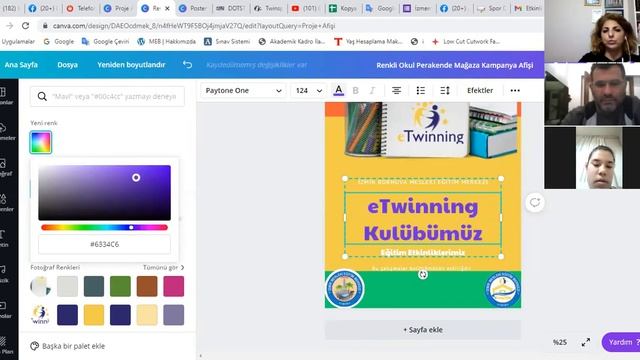Open the Efektler panel

pyautogui.click(x=480, y=90)
